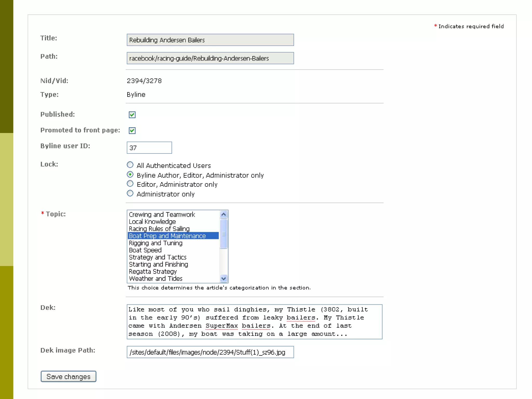Choose Weather and Tides topic
The image size is (532, 399).
[x=156, y=279]
